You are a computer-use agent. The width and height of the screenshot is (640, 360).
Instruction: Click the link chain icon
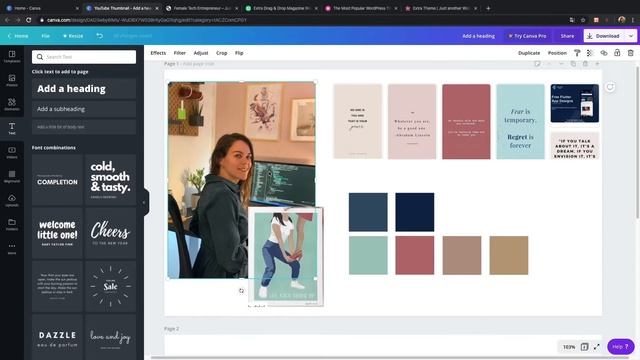coord(604,53)
